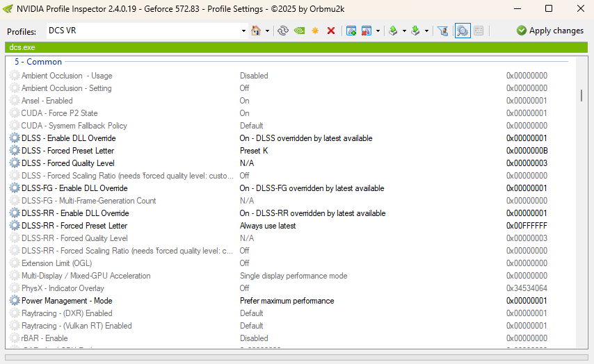
Task: Click the value 'Single display performance mode'
Action: point(294,276)
